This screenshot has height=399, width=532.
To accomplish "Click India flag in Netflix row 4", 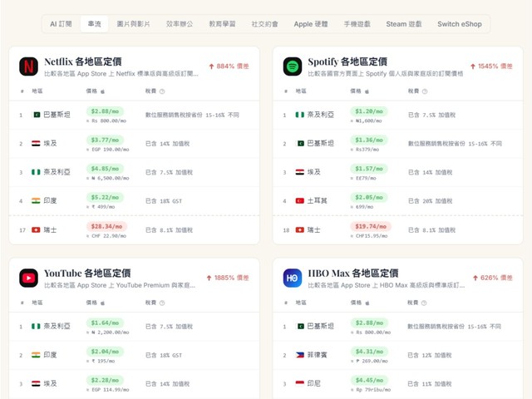I will tap(36, 201).
